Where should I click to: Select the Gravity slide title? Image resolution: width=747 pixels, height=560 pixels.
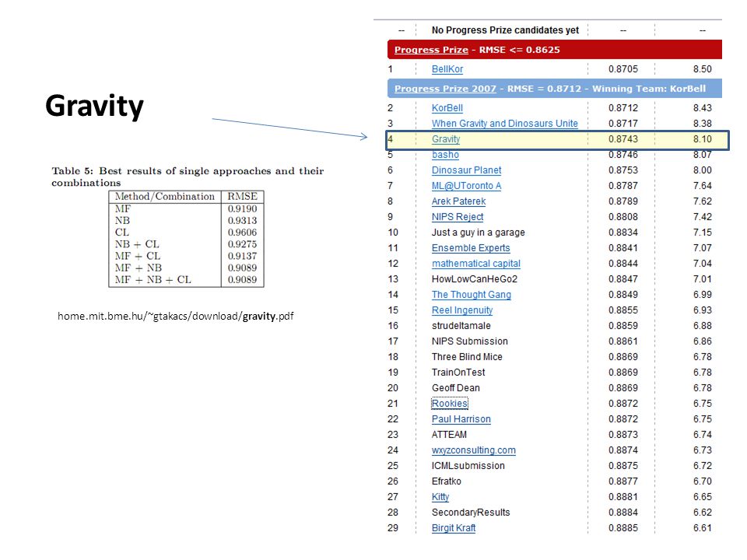coord(94,107)
